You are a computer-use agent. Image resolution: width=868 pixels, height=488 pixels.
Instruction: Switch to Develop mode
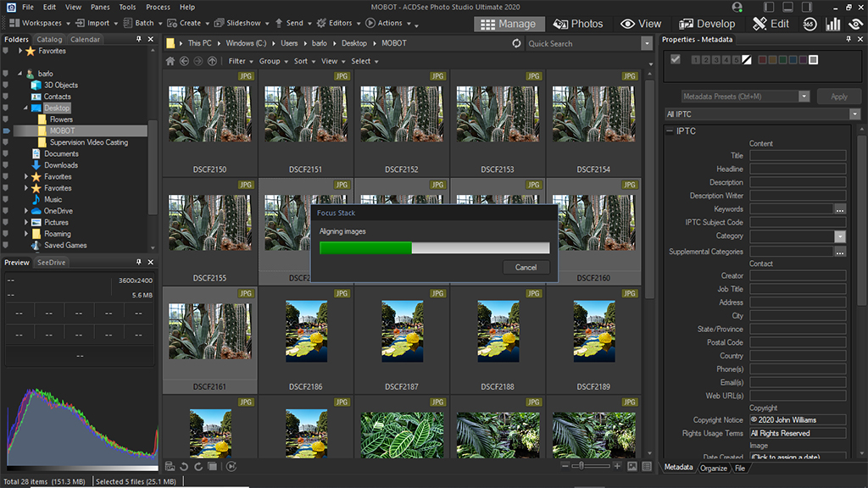708,24
